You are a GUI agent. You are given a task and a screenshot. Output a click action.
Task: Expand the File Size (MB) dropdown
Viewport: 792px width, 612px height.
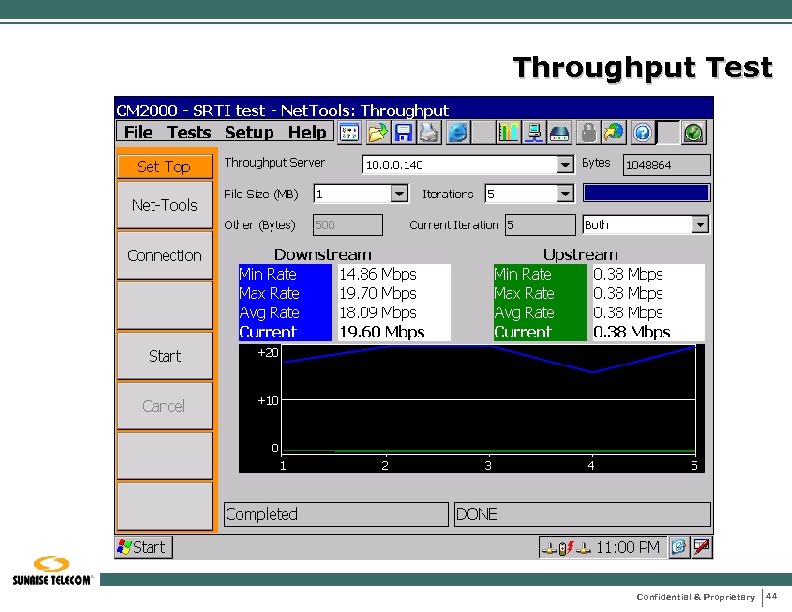[x=399, y=194]
